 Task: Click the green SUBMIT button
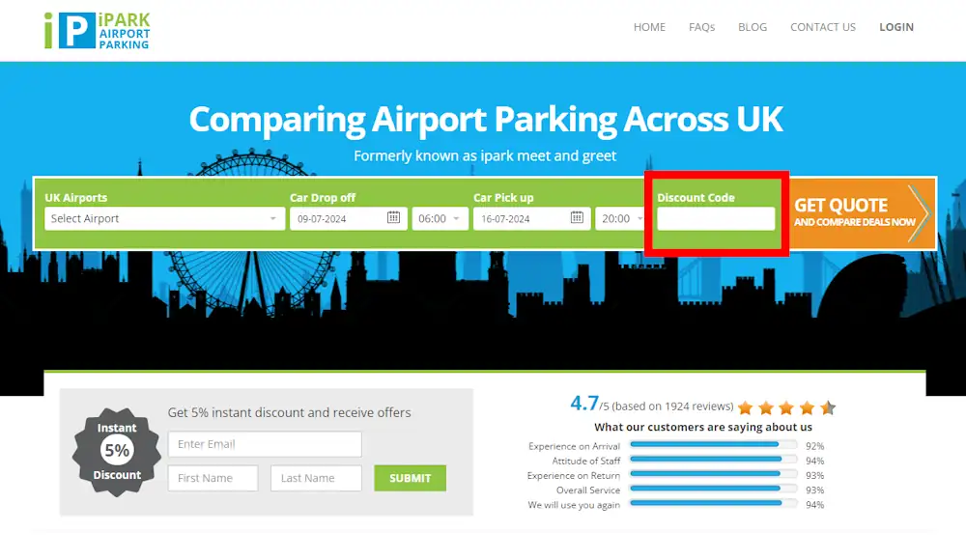(x=410, y=478)
